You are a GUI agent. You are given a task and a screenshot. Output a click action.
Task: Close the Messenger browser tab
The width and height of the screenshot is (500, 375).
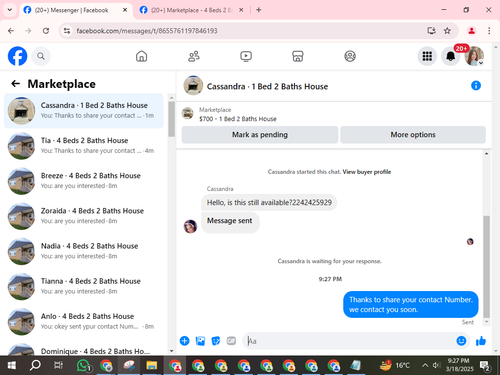click(125, 10)
